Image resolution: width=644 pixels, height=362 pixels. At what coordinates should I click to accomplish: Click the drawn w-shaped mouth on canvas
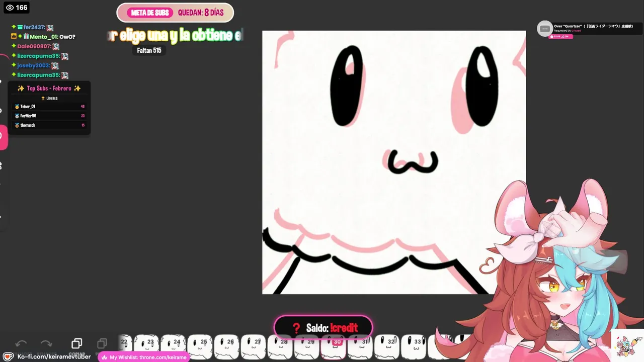coord(413,162)
